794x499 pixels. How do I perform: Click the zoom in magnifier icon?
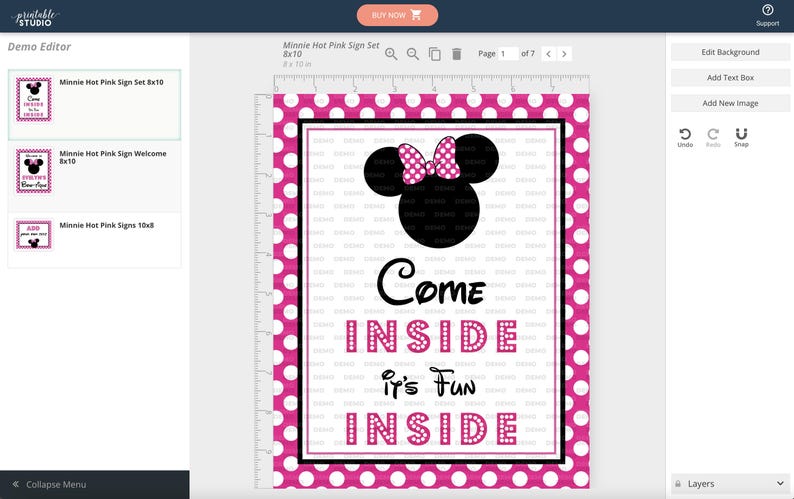tap(391, 54)
